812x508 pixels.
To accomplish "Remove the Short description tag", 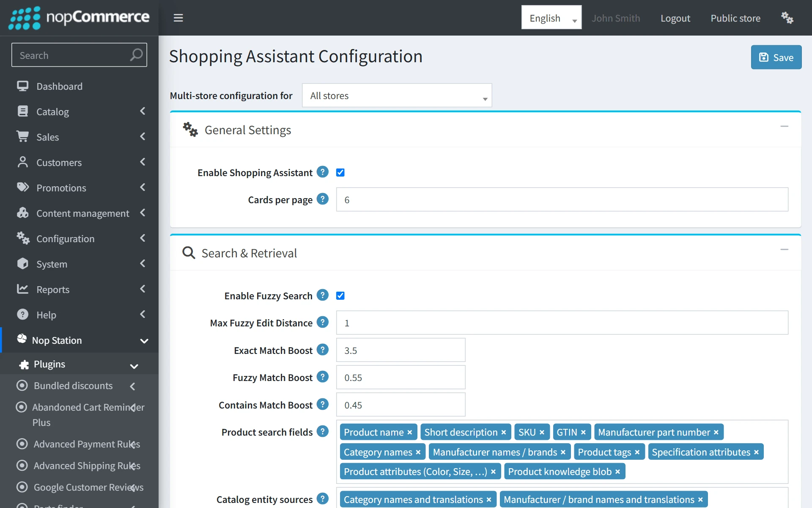I will click(x=503, y=432).
